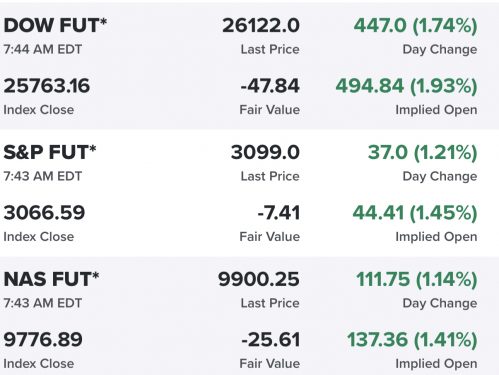Click S&P implied open 44.41 (1.45%)
499x375 pixels.
pyautogui.click(x=415, y=213)
